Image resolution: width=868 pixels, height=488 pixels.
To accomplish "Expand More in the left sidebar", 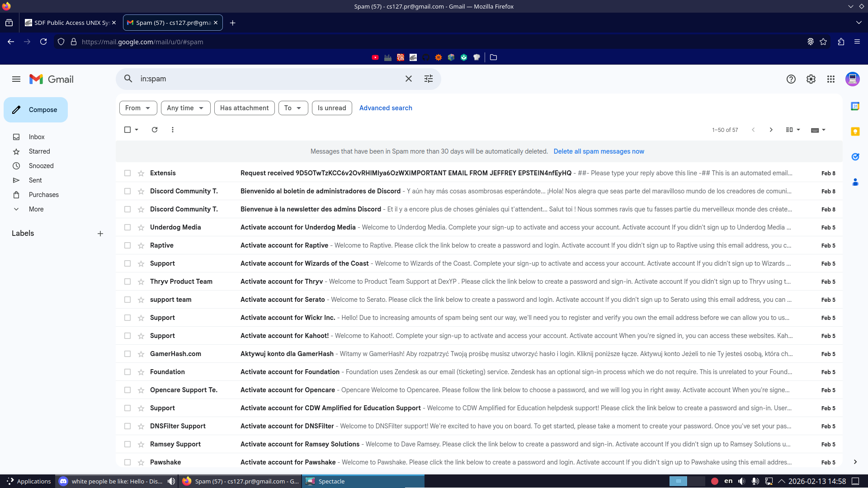I will tap(36, 209).
